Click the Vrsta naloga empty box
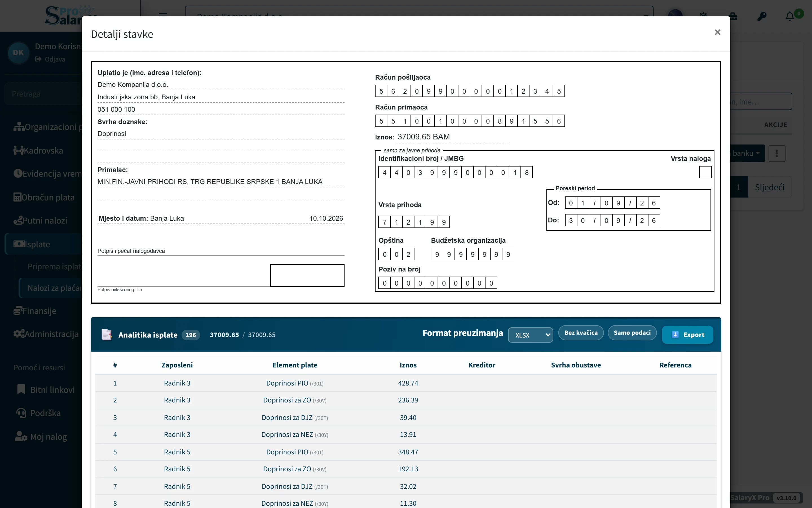 (705, 172)
